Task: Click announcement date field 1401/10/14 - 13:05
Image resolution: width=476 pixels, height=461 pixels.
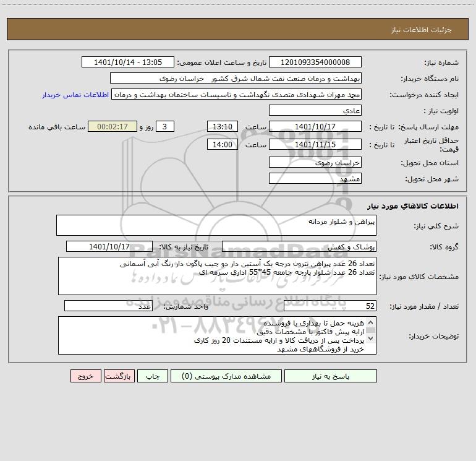Action: click(128, 62)
